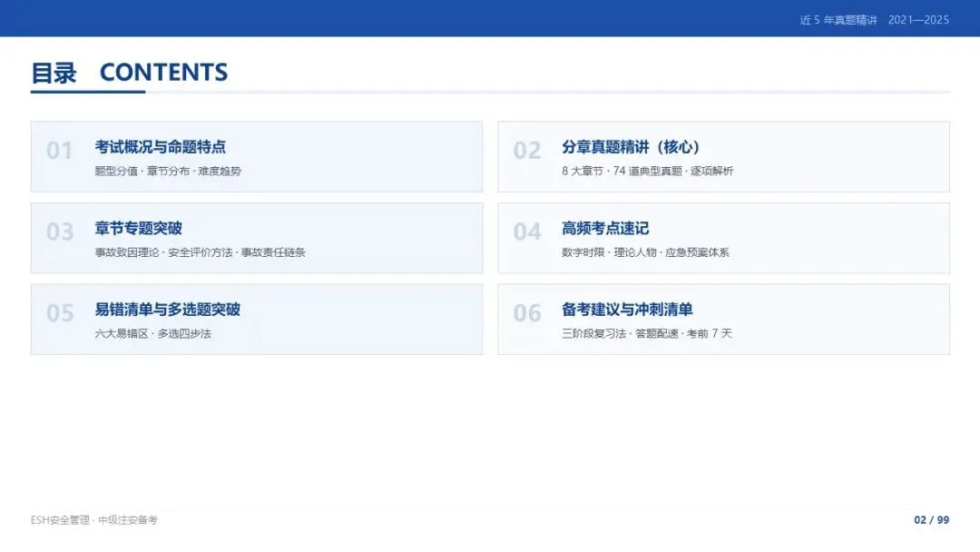Select subtitle 8 大章节 · 74 道典型真题
The image size is (980, 552).
pyautogui.click(x=622, y=172)
